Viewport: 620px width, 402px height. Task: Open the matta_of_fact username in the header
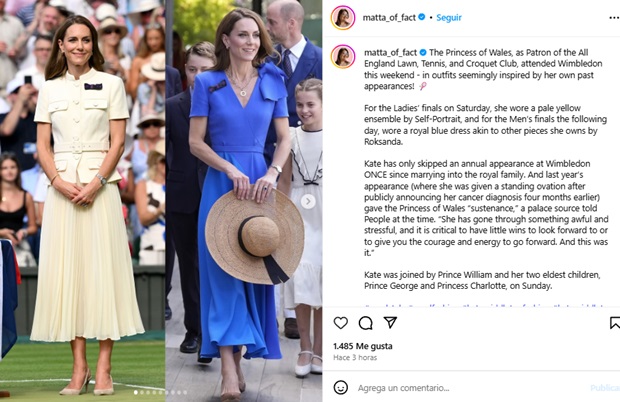click(389, 17)
